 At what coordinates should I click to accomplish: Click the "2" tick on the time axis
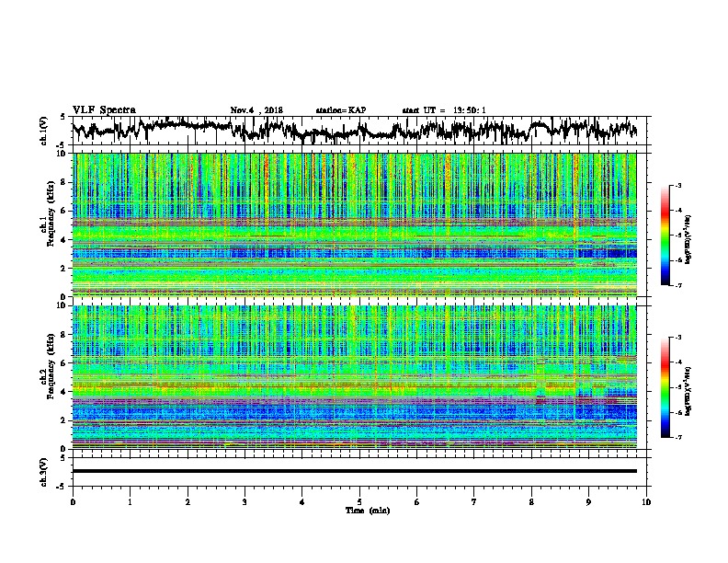pos(188,502)
